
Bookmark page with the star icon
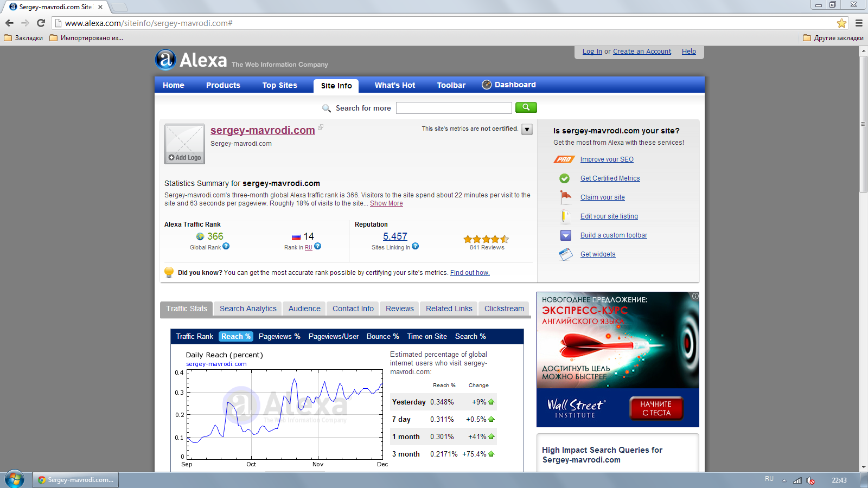[x=841, y=23]
